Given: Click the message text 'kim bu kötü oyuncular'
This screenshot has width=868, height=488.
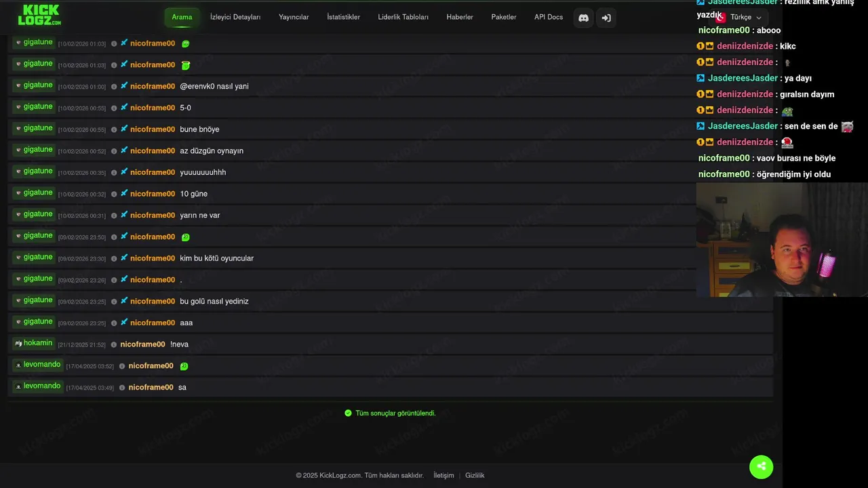Looking at the screenshot, I should coord(216,258).
